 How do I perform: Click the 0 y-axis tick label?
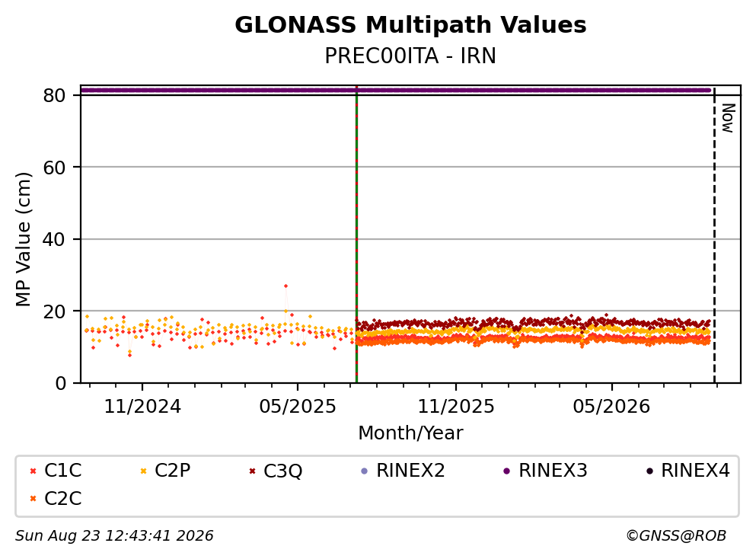(60, 383)
